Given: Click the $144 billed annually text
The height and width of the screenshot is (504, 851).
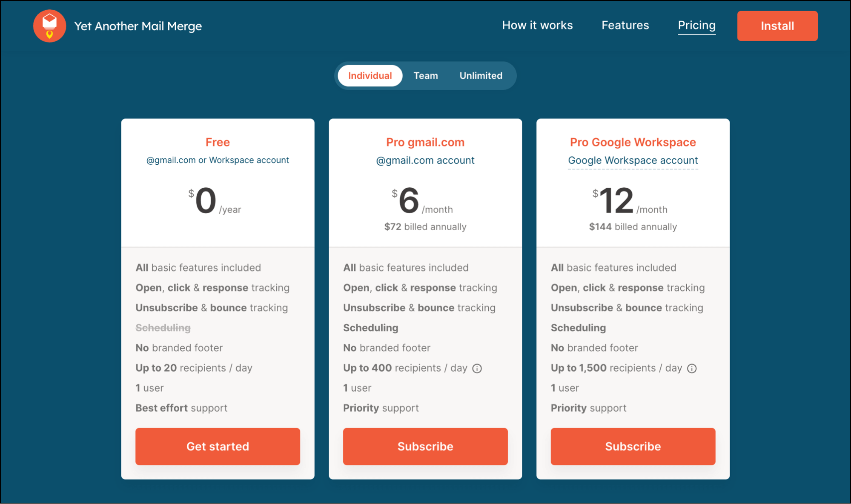Looking at the screenshot, I should pos(633,227).
